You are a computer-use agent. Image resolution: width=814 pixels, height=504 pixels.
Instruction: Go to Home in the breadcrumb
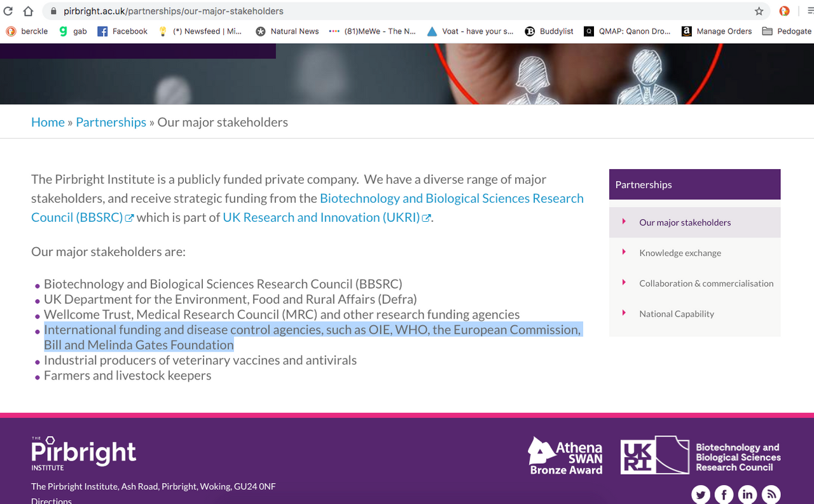pyautogui.click(x=48, y=122)
